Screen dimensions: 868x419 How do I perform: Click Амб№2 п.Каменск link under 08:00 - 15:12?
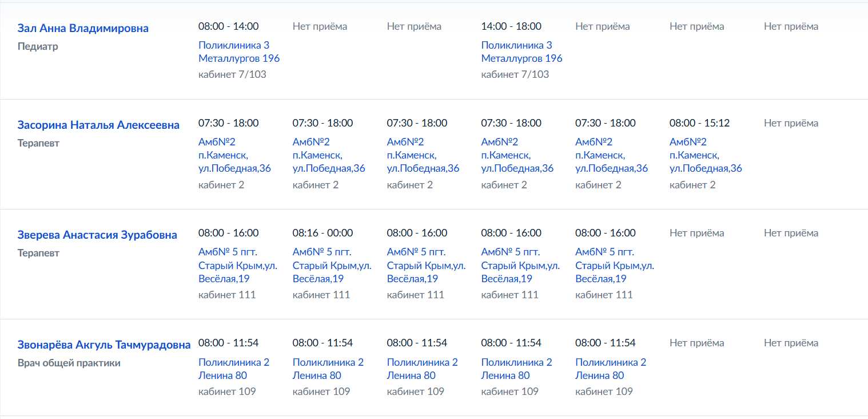click(706, 155)
